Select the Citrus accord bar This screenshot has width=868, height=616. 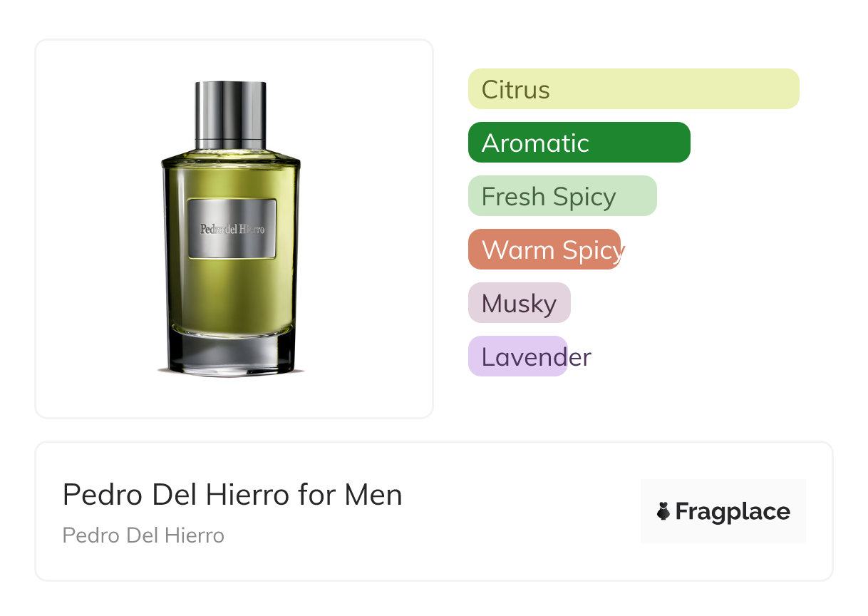634,89
